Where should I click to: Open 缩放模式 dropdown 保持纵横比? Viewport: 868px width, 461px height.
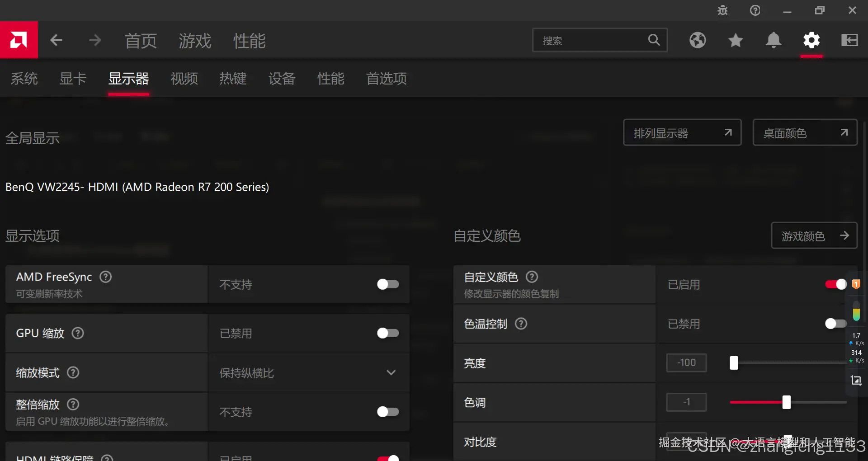tap(309, 373)
